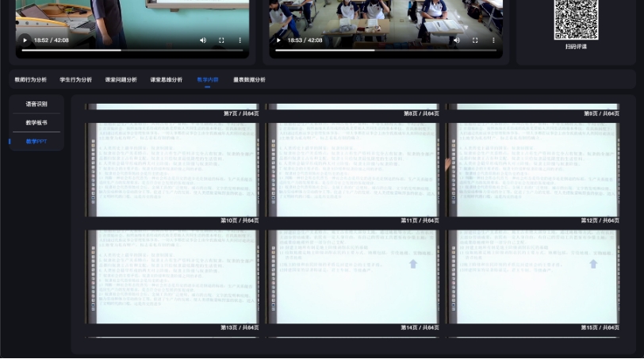Play the left teacher video
Image resolution: width=644 pixels, height=359 pixels.
pos(25,40)
